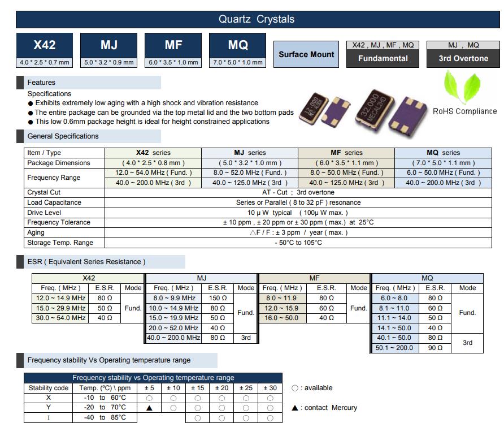The image size is (504, 423).
Task: Click the MJ series column header
Action: (250, 153)
